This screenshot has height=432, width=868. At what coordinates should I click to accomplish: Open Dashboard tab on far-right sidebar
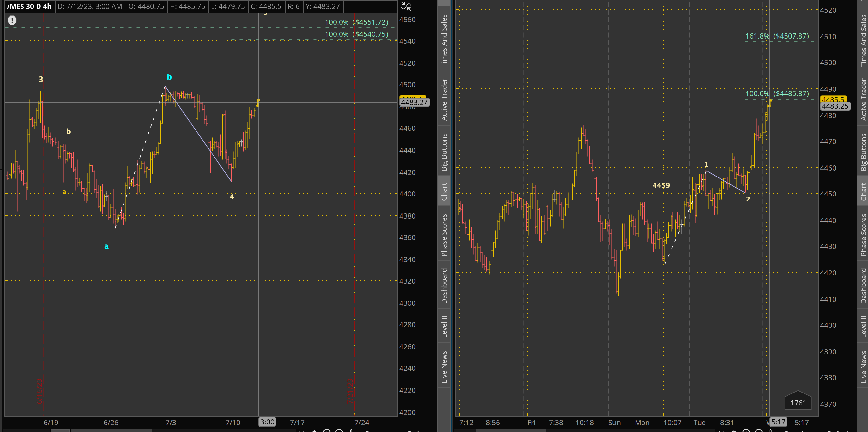point(863,286)
